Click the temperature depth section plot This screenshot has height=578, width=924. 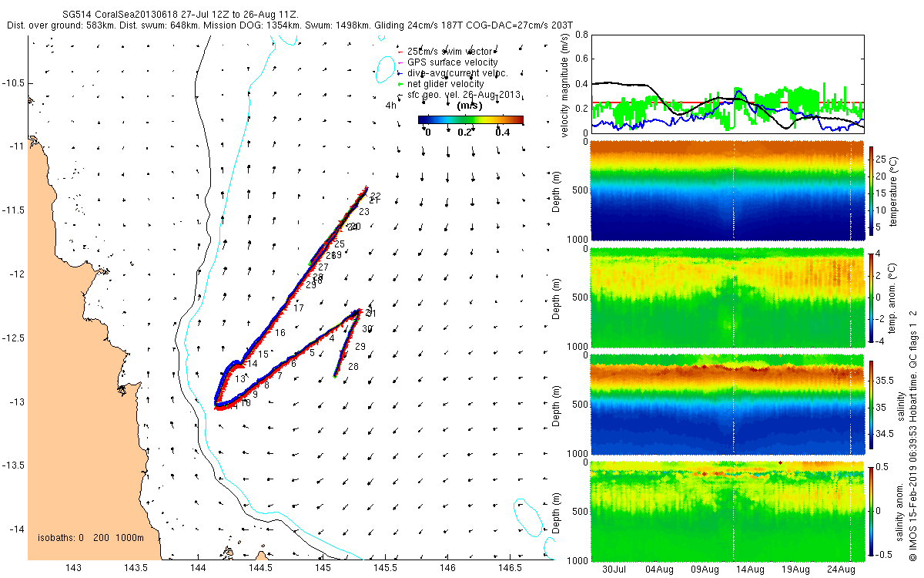pos(726,190)
